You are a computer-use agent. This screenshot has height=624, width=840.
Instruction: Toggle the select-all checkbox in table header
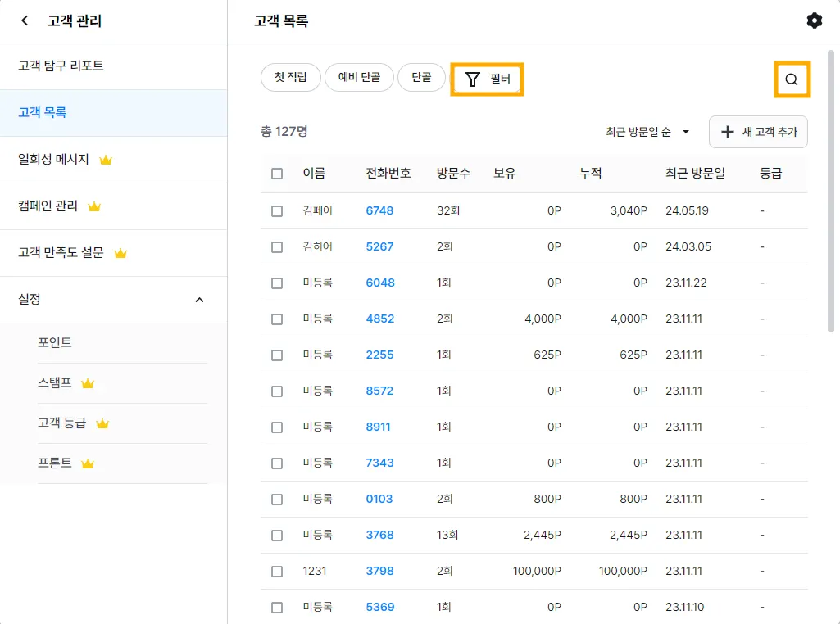[x=277, y=174]
